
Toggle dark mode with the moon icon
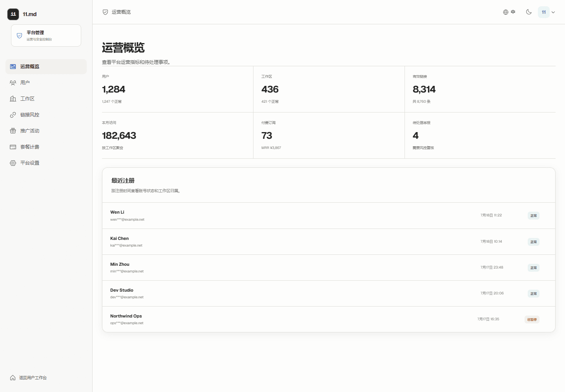[529, 12]
